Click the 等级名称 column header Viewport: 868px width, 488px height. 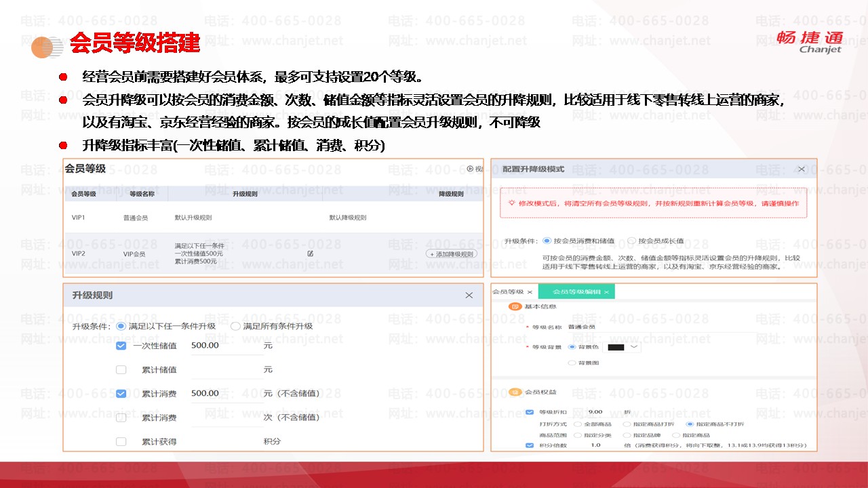[142, 194]
